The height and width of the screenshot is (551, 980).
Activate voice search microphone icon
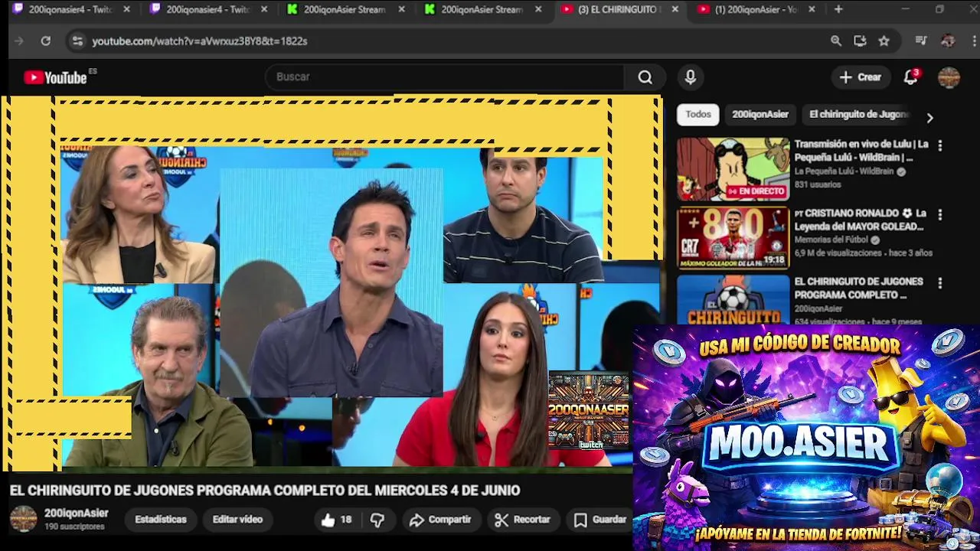690,77
